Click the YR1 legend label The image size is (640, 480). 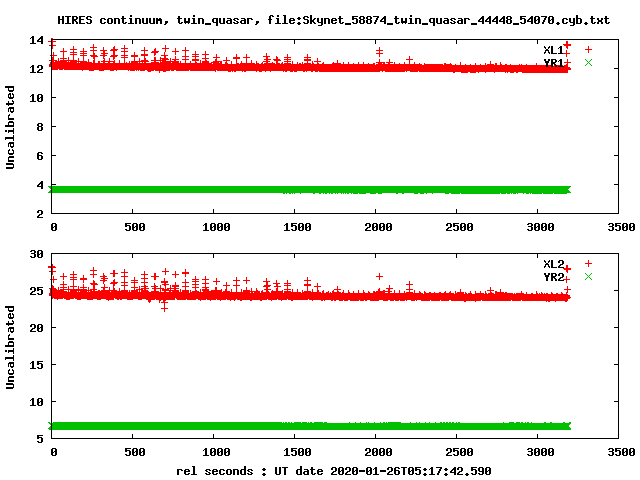[553, 63]
